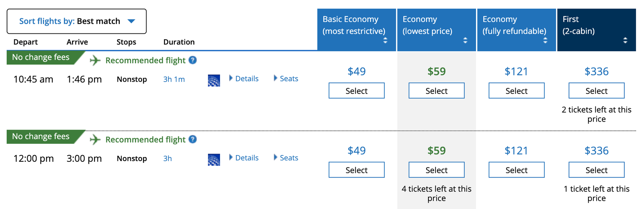
Task: Open the help tooltip beside first Recommended flight label
Action: (x=193, y=60)
